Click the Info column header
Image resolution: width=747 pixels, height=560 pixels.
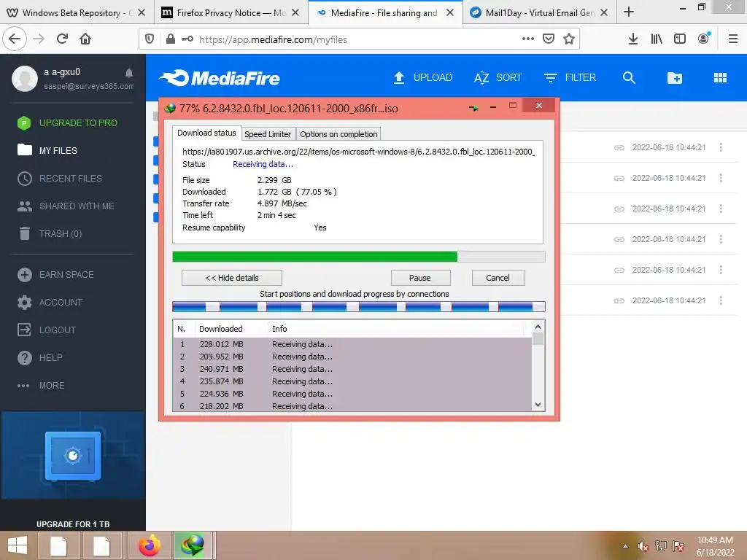395,329
